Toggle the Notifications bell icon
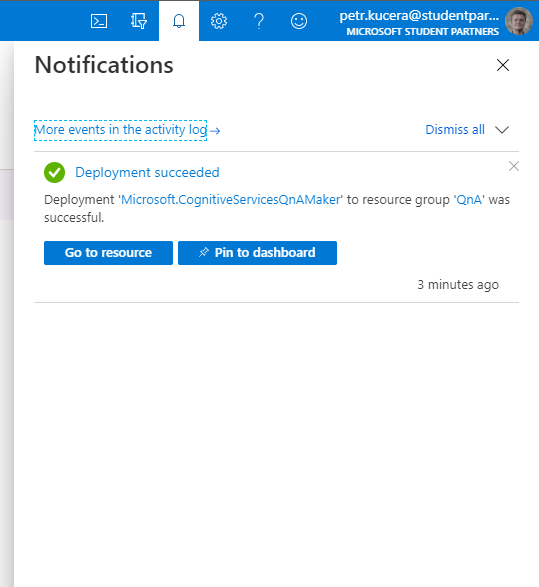The height and width of the screenshot is (587, 539). (x=179, y=21)
